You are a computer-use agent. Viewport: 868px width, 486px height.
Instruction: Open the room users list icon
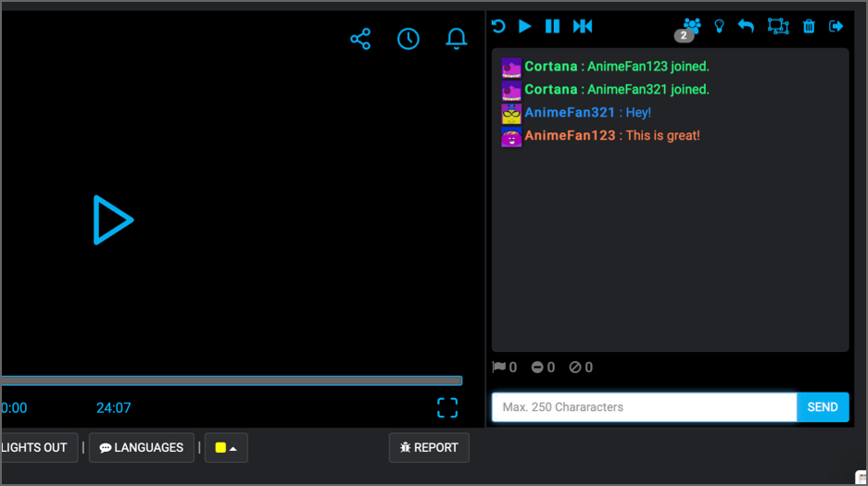(692, 25)
